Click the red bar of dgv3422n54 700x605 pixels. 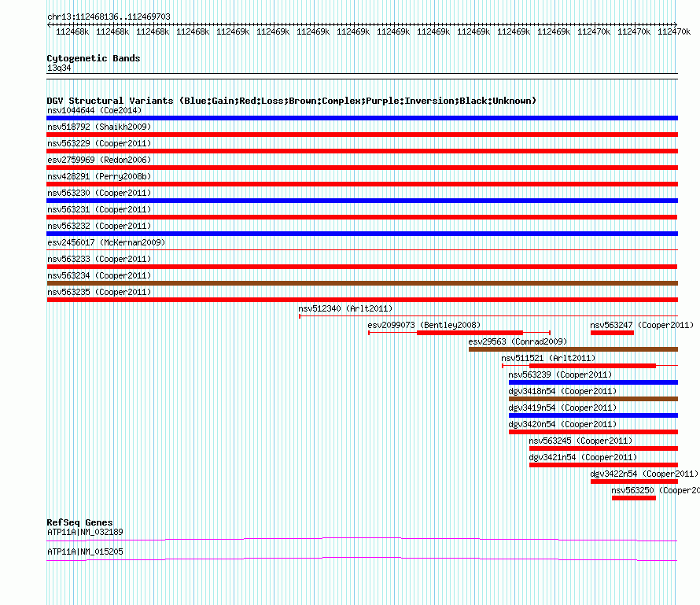coord(634,481)
